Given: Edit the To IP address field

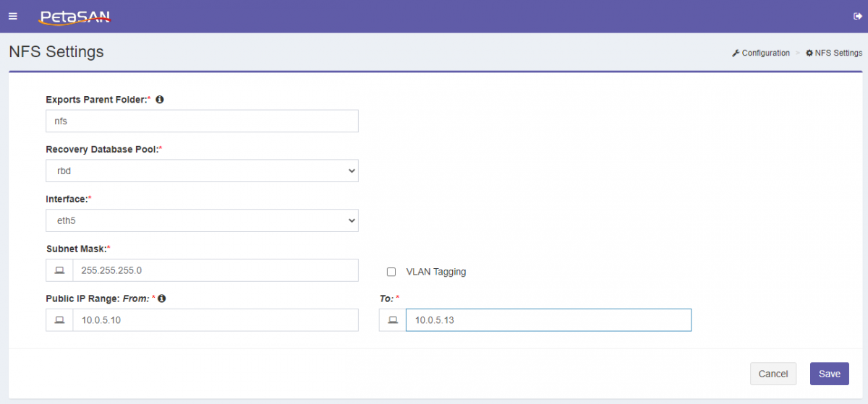Looking at the screenshot, I should [548, 320].
